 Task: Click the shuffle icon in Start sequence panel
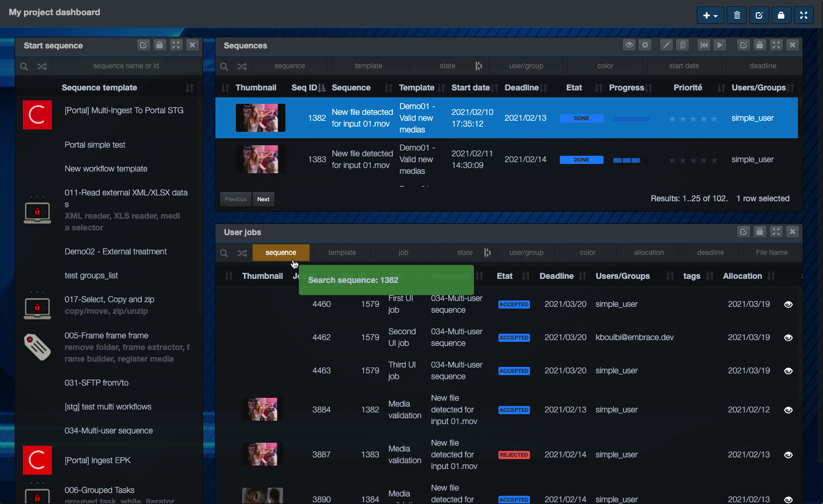(x=41, y=66)
